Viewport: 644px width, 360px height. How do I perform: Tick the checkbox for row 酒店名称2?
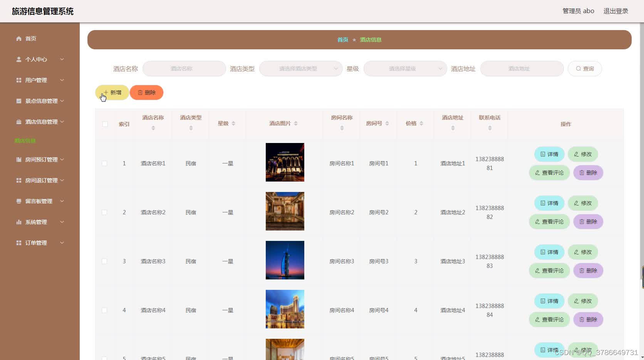pyautogui.click(x=104, y=212)
